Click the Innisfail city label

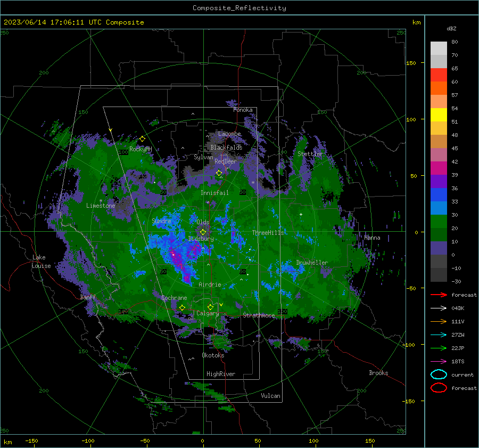pos(214,193)
